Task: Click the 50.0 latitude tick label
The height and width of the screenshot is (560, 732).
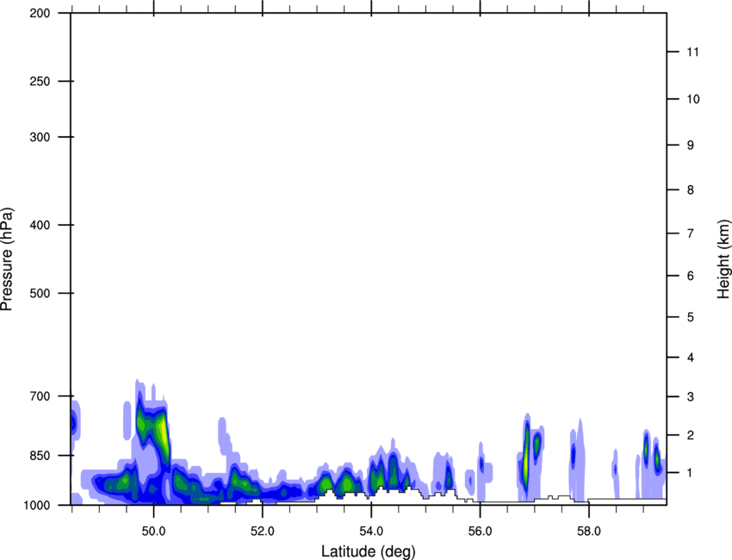Action: coord(153,532)
